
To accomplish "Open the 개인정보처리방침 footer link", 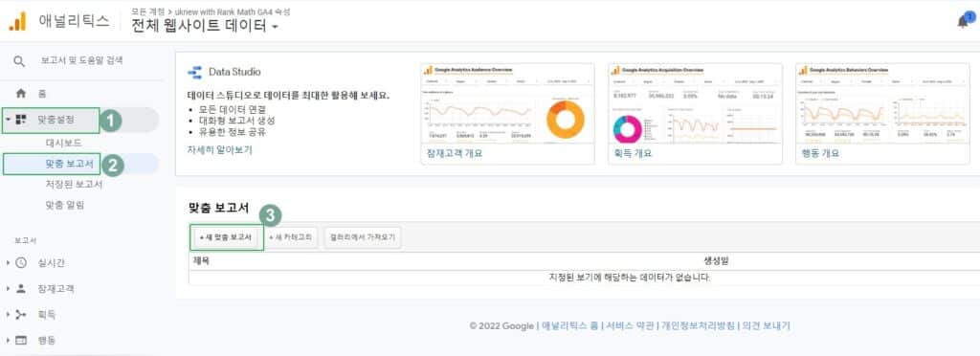I will point(698,326).
